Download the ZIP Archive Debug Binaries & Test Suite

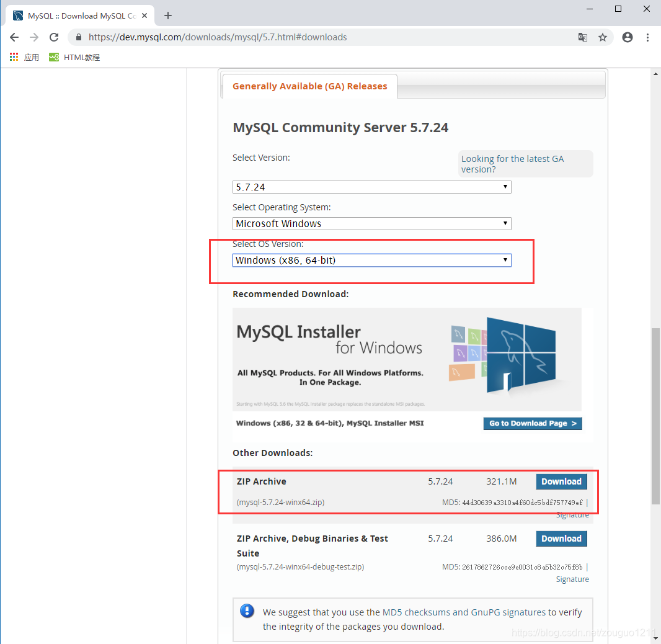coord(562,539)
